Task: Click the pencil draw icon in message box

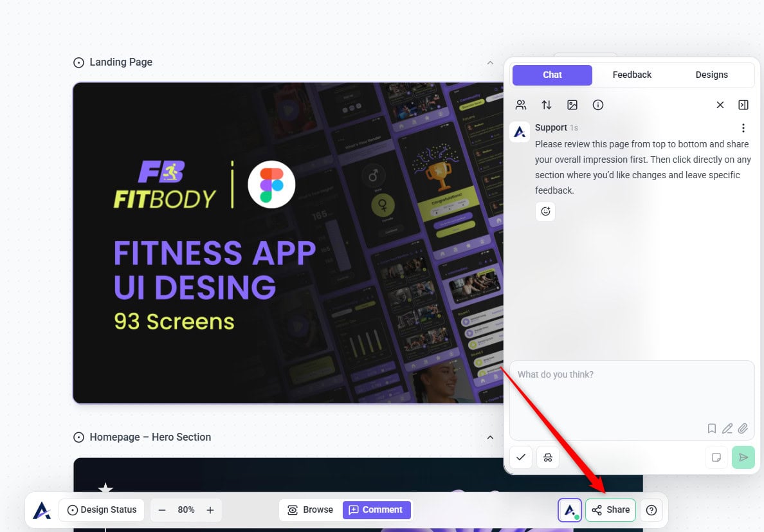Action: 727,428
